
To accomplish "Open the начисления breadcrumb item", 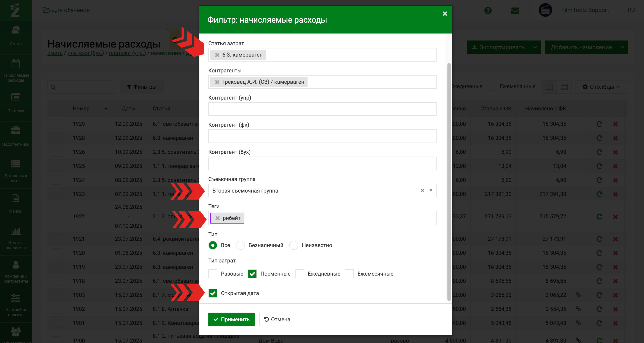I will point(166,53).
